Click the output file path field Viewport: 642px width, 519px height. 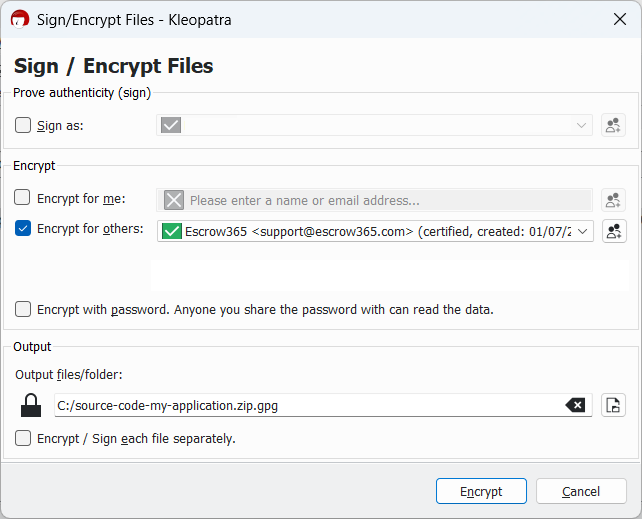click(300, 405)
